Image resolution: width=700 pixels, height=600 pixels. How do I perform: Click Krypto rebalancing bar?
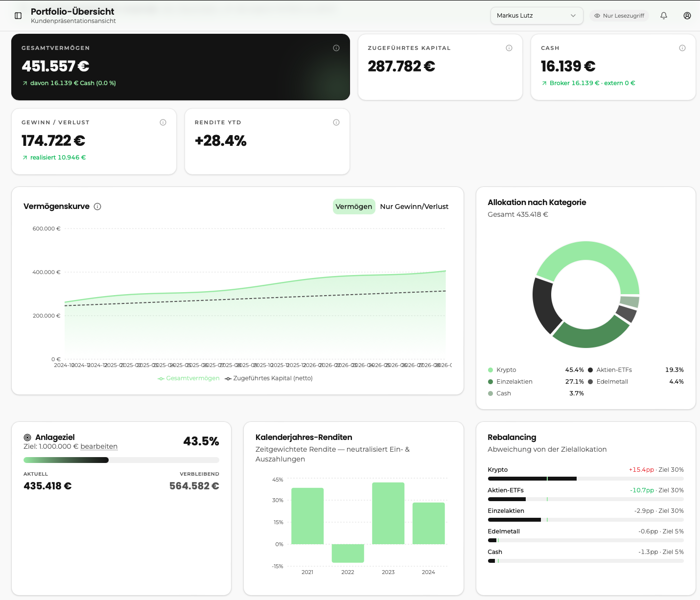(585, 479)
